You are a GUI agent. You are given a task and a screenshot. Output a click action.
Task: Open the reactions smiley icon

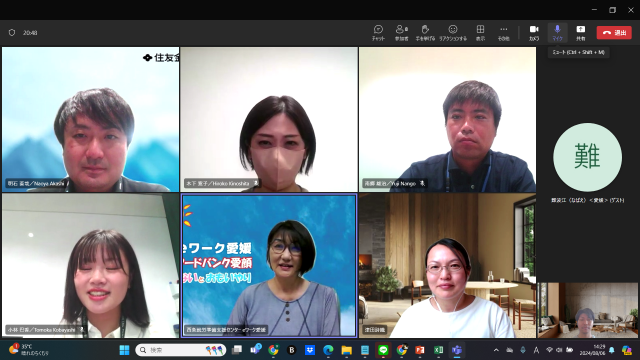tap(453, 33)
